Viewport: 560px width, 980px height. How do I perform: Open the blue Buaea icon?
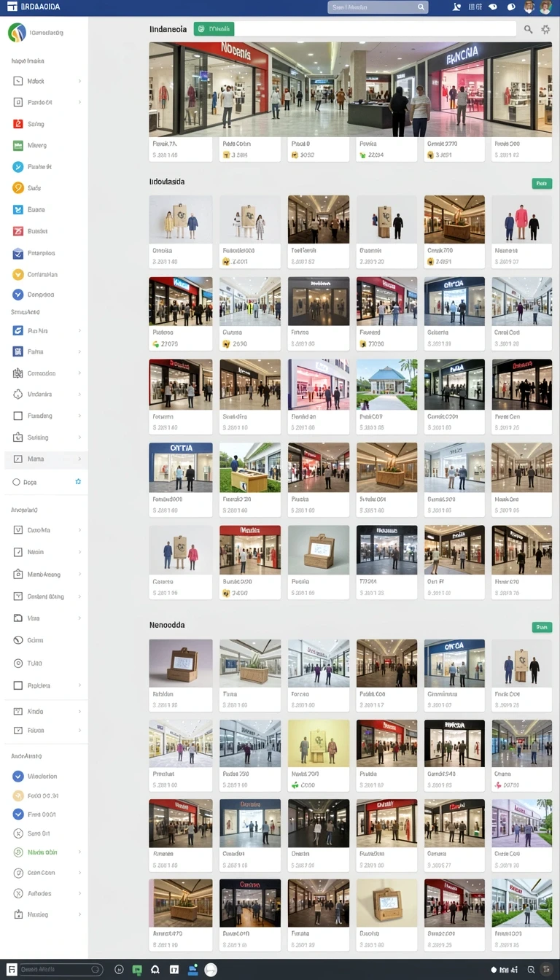pyautogui.click(x=18, y=209)
